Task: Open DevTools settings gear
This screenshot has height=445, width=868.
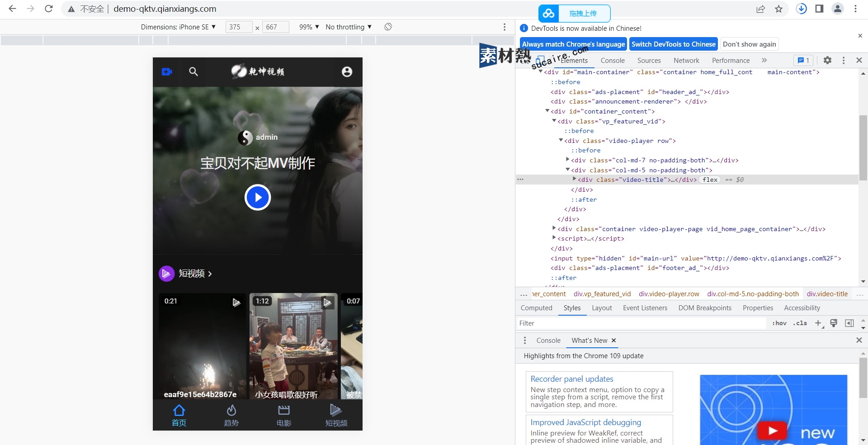Action: 827,60
